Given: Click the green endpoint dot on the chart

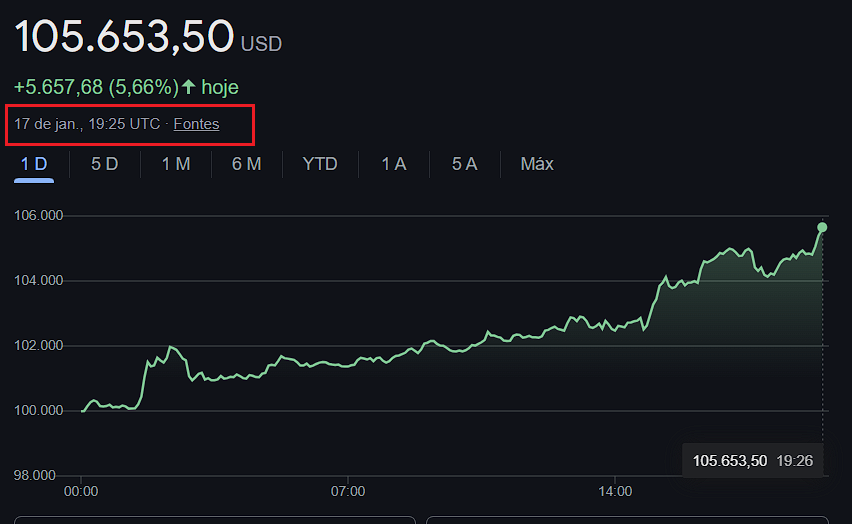Looking at the screenshot, I should [x=822, y=227].
